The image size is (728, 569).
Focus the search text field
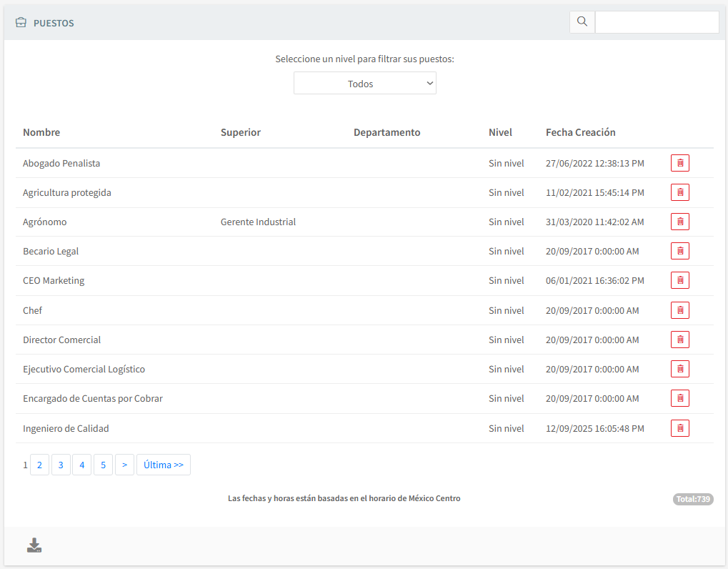coord(657,22)
